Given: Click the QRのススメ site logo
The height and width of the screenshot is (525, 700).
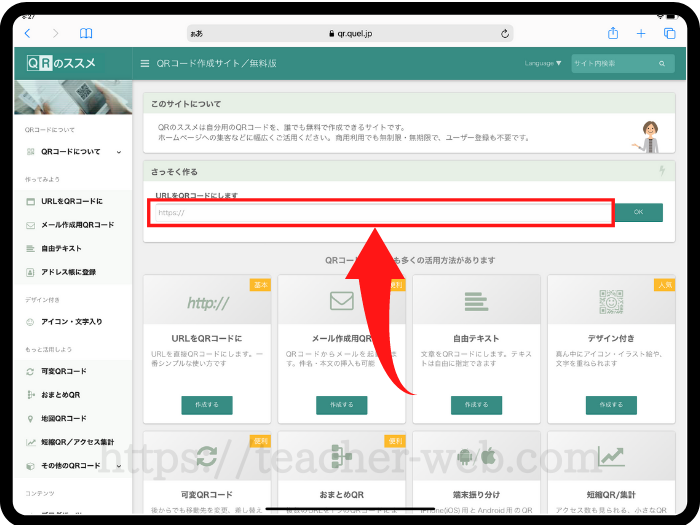Looking at the screenshot, I should (x=61, y=63).
